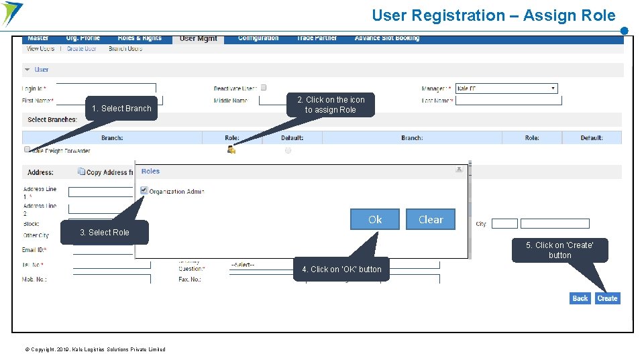The height and width of the screenshot is (362, 644).
Task: Click the Tel. No. input field
Action: pyautogui.click(x=112, y=264)
